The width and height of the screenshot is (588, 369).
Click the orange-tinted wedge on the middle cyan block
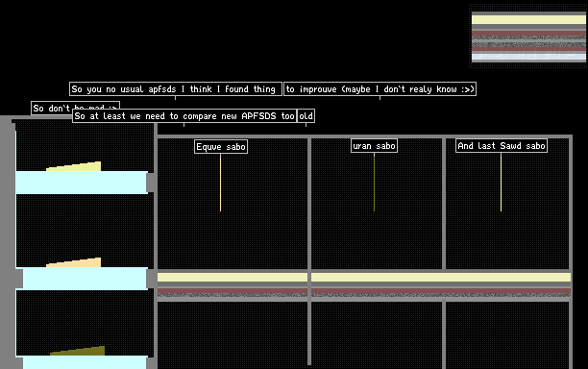click(73, 262)
